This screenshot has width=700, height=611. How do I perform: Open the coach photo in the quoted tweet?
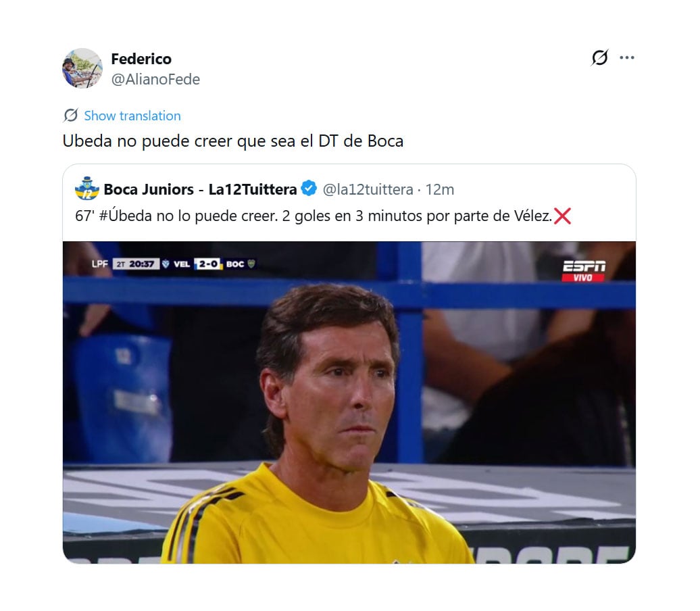click(349, 402)
